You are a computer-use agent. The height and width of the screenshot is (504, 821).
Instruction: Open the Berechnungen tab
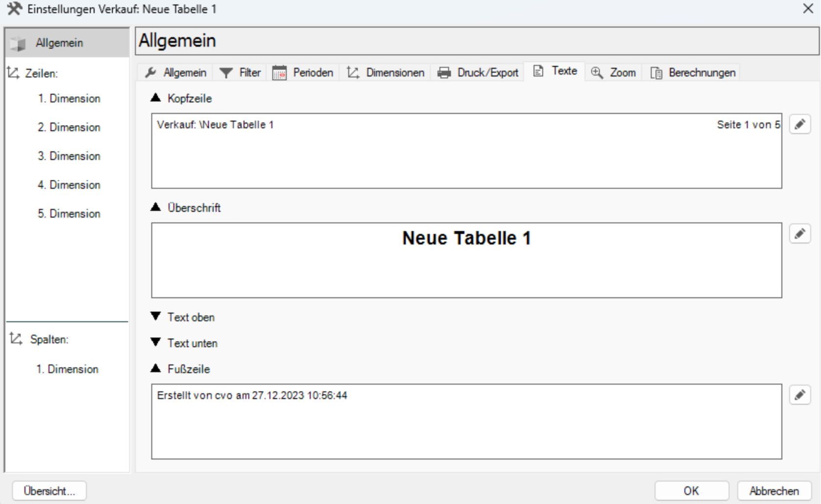pos(692,73)
